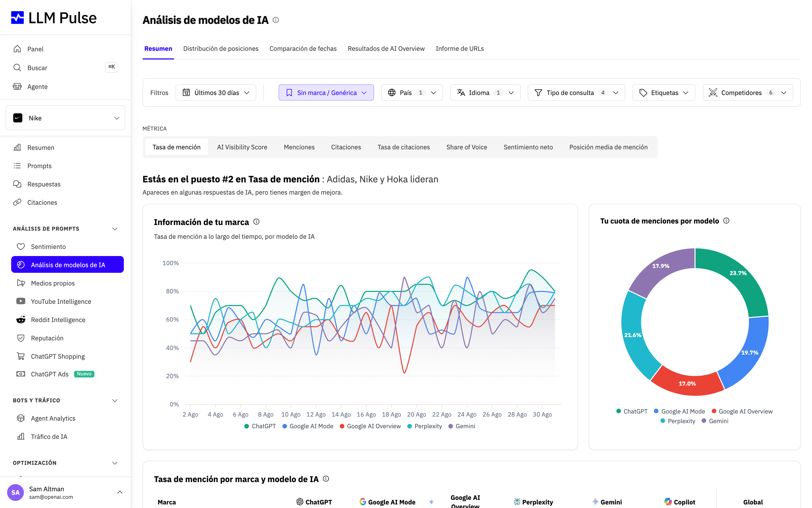Switch to Distribución de posiciones tab

(x=221, y=49)
